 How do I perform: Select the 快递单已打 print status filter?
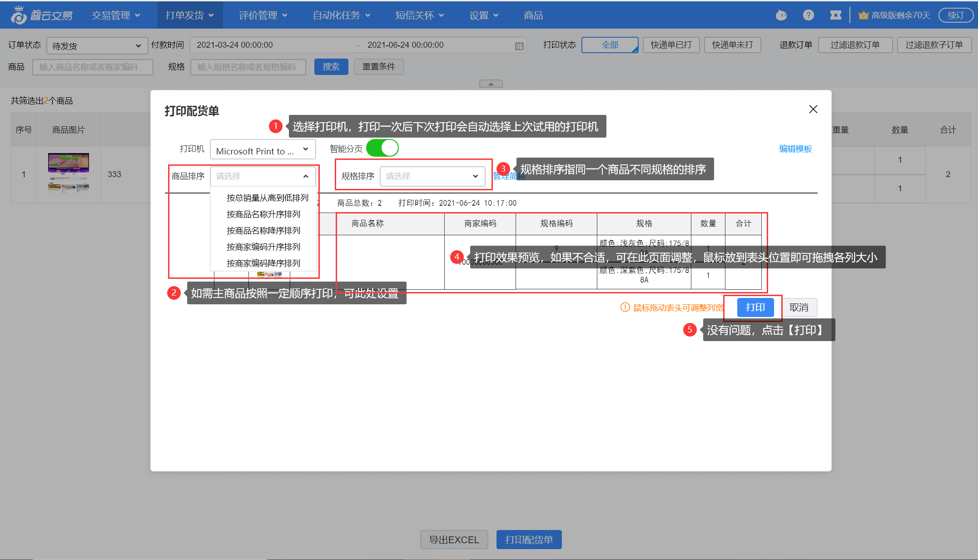671,45
